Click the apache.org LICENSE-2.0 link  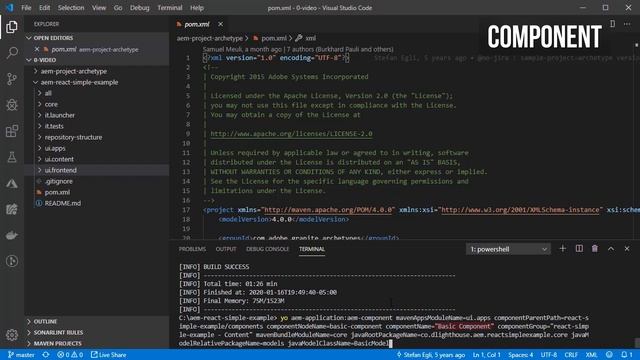tap(291, 134)
